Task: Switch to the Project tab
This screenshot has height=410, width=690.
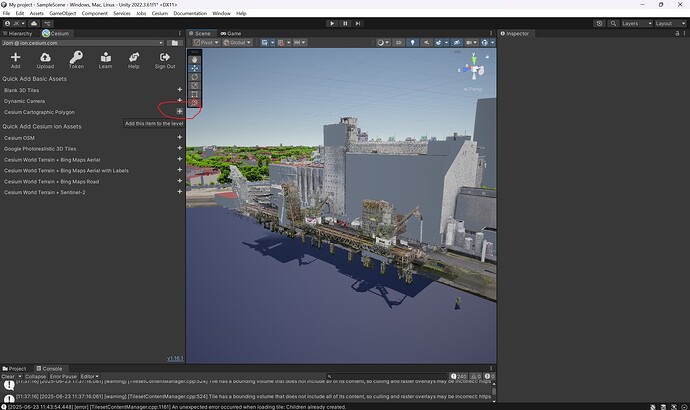Action: pyautogui.click(x=15, y=369)
